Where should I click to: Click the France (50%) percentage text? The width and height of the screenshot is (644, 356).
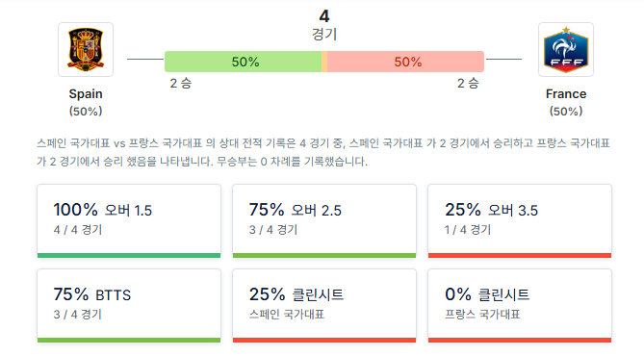point(566,112)
